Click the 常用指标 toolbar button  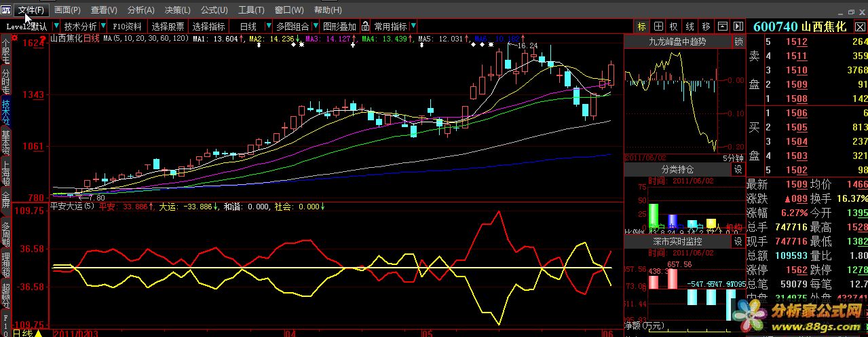tap(390, 26)
